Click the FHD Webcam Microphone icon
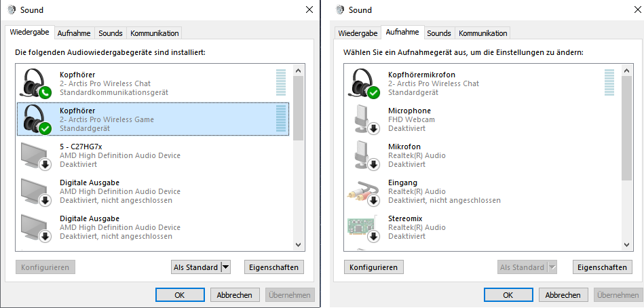The width and height of the screenshot is (644, 308). [x=367, y=119]
